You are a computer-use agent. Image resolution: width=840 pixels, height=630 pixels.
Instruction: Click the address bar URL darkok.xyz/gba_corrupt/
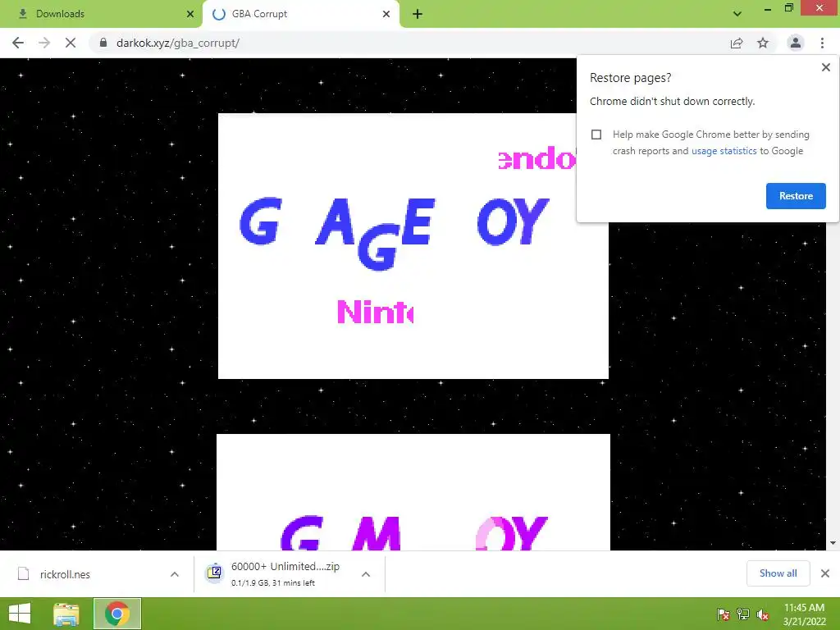[x=177, y=43]
